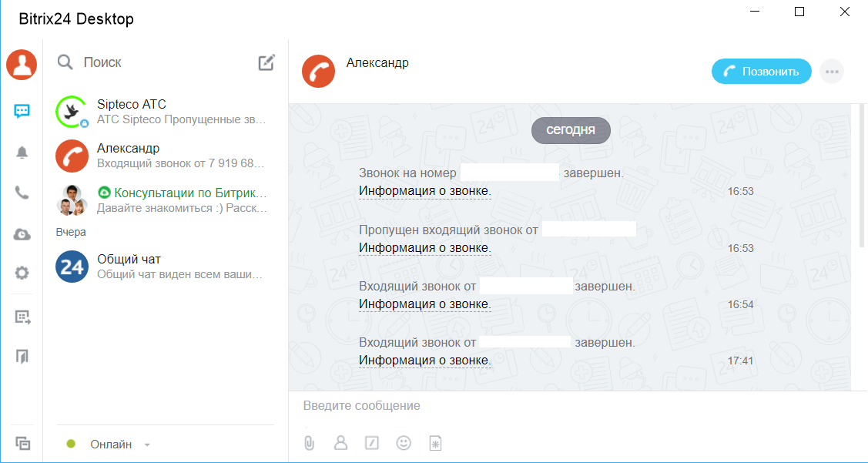The height and width of the screenshot is (463, 868).
Task: Click the list-with-arrow icon in sidebar
Action: pyautogui.click(x=22, y=317)
